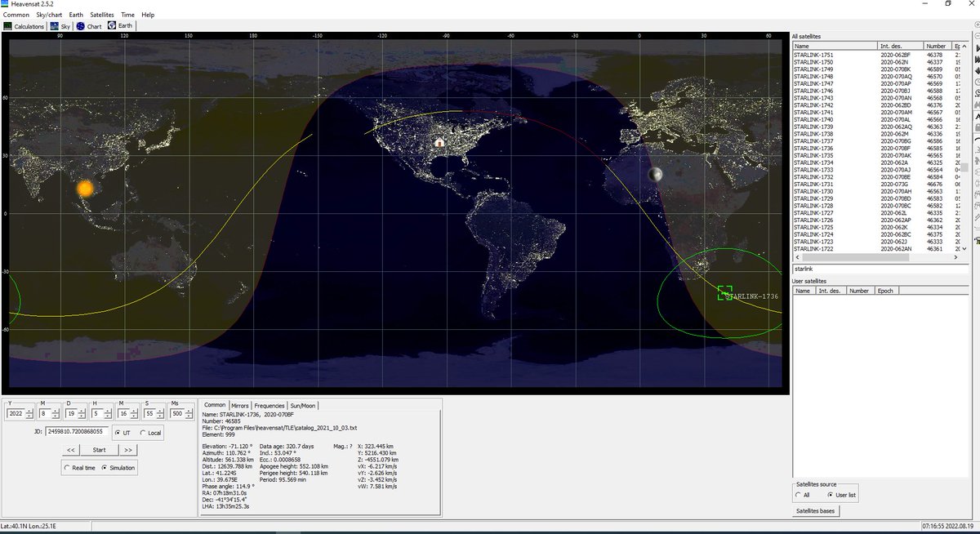Image resolution: width=980 pixels, height=534 pixels.
Task: Click the home observer location icon
Action: (x=439, y=142)
